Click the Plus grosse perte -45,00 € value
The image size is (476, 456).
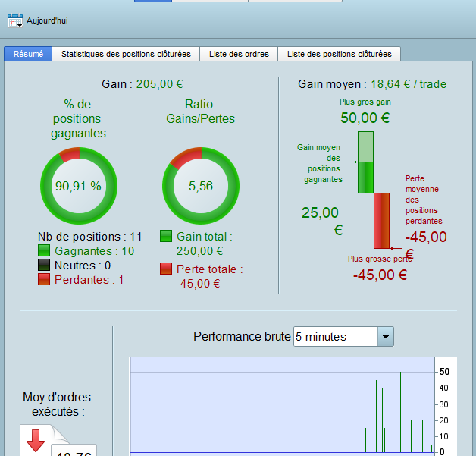tap(380, 275)
